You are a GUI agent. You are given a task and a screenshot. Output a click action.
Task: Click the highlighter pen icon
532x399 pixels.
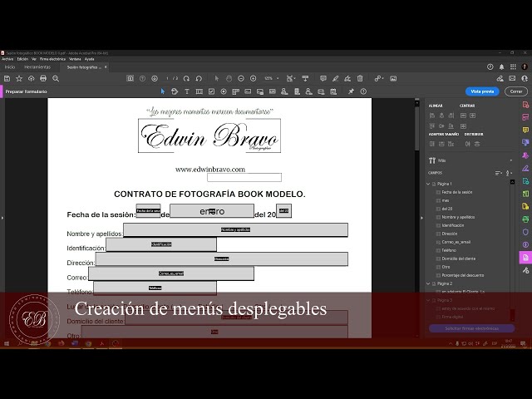pyautogui.click(x=335, y=79)
